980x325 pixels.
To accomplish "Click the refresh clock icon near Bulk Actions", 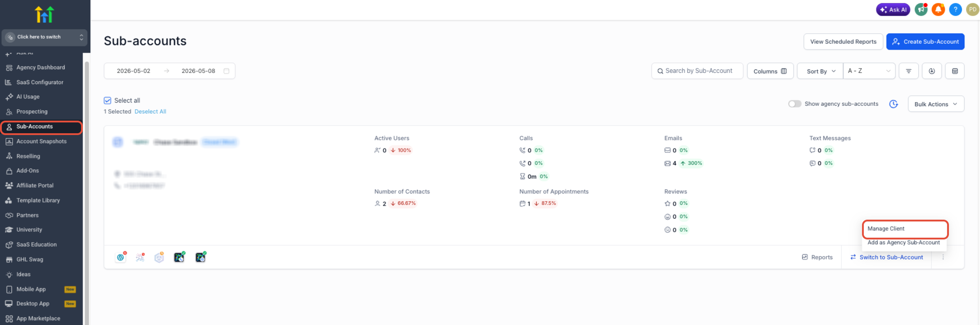I will click(x=894, y=104).
